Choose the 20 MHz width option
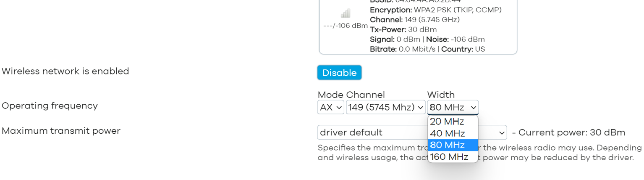The image size is (644, 180). 447,122
